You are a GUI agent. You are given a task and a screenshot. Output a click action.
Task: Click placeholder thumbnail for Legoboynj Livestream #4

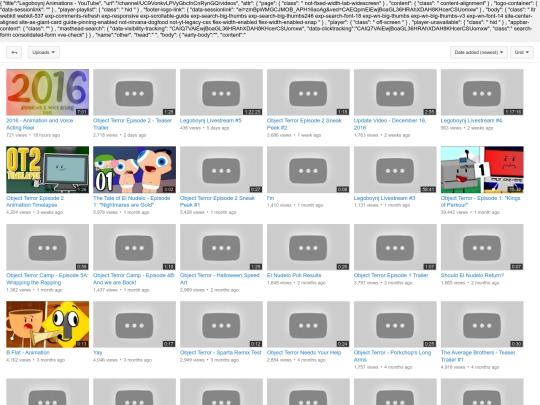tap(482, 92)
